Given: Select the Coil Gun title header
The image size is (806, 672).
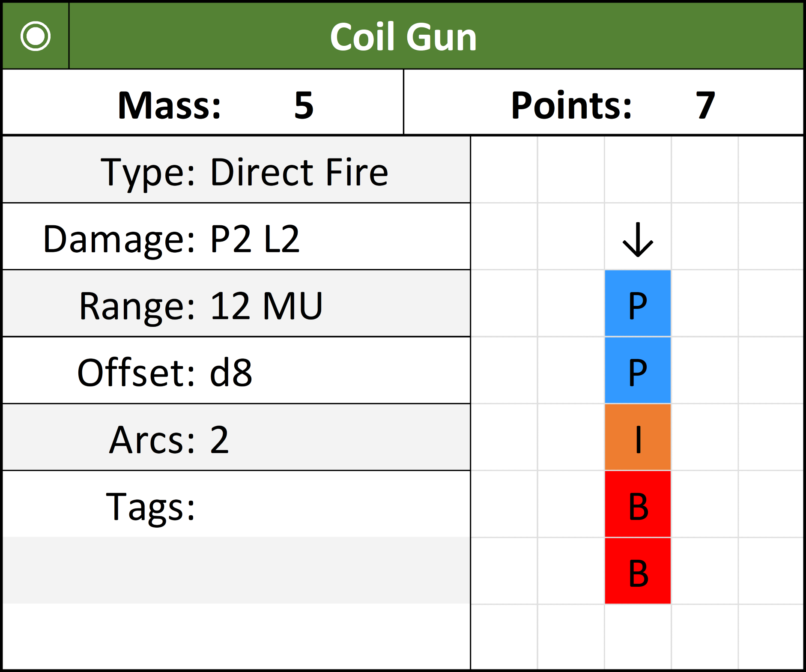Looking at the screenshot, I should pos(403,37).
